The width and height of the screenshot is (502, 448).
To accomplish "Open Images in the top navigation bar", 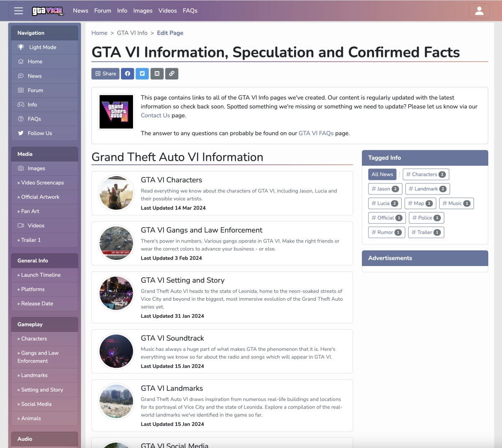I will (143, 11).
